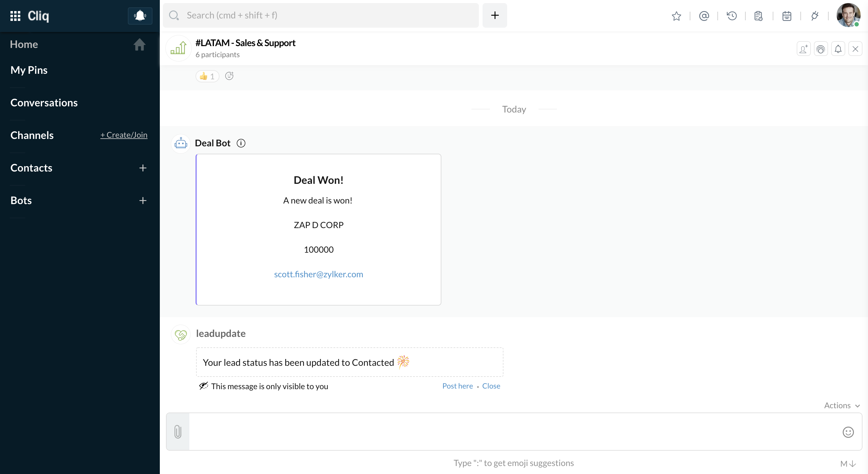Open the user profile avatar
Image resolution: width=868 pixels, height=474 pixels.
(848, 15)
